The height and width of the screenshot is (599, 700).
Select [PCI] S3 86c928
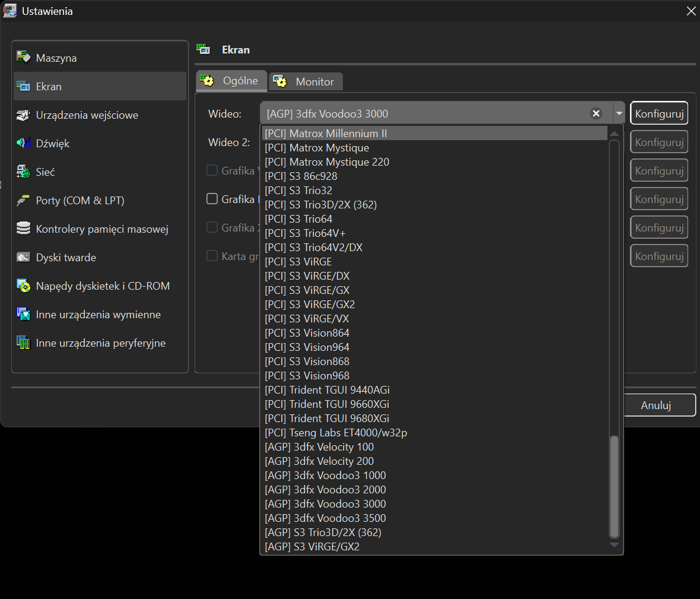click(x=434, y=176)
